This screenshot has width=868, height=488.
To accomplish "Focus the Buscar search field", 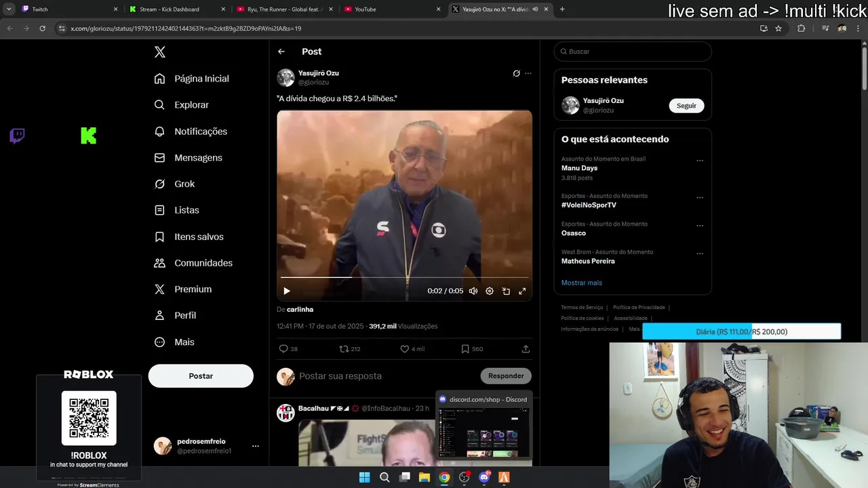I will tap(633, 52).
